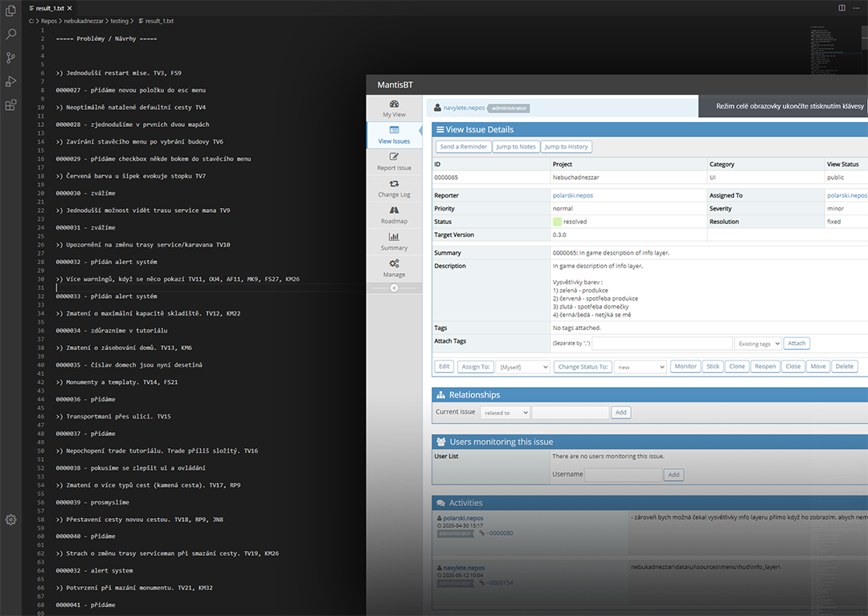The image size is (868, 616).
Task: Click the Close issue button
Action: click(x=792, y=366)
